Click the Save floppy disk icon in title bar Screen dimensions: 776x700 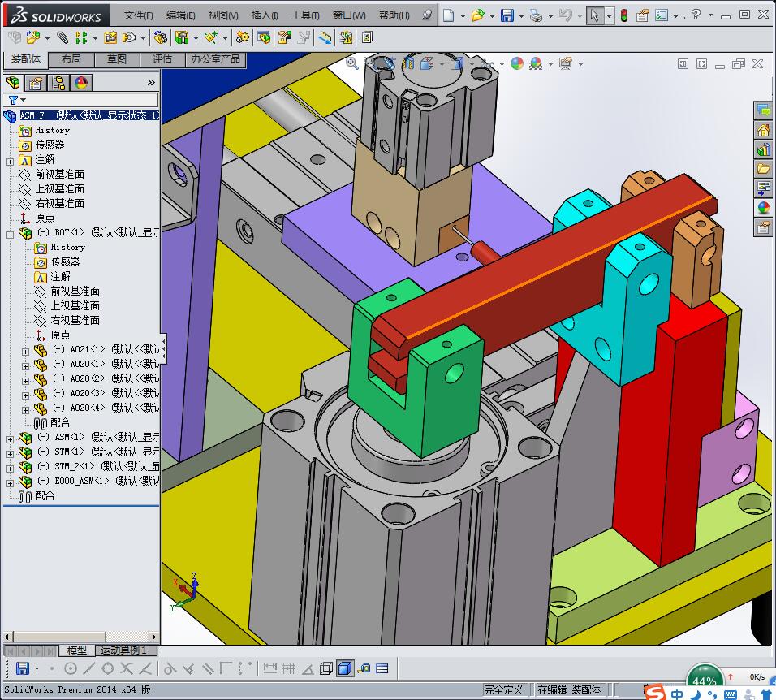tap(507, 15)
